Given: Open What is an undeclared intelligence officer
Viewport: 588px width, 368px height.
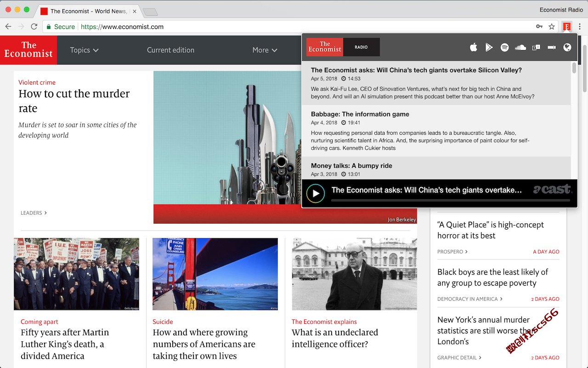Looking at the screenshot, I should click(x=335, y=338).
